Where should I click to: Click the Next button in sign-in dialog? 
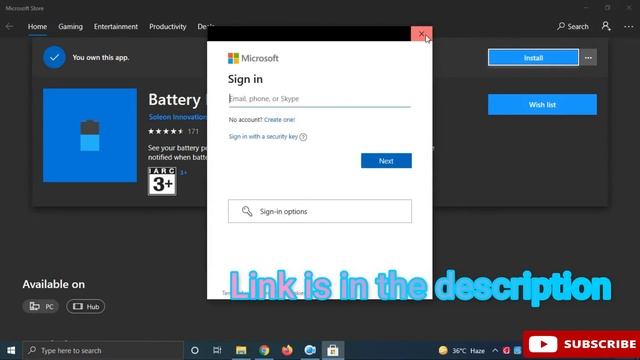click(386, 161)
